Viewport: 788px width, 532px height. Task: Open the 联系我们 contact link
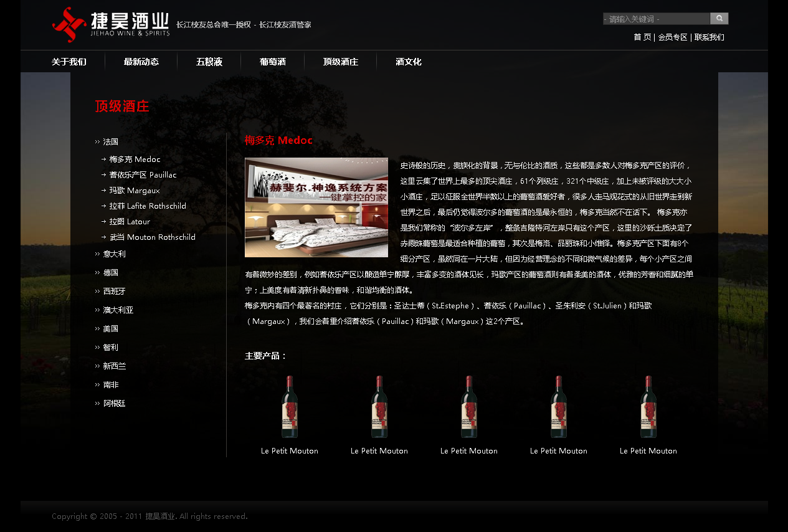(x=710, y=37)
